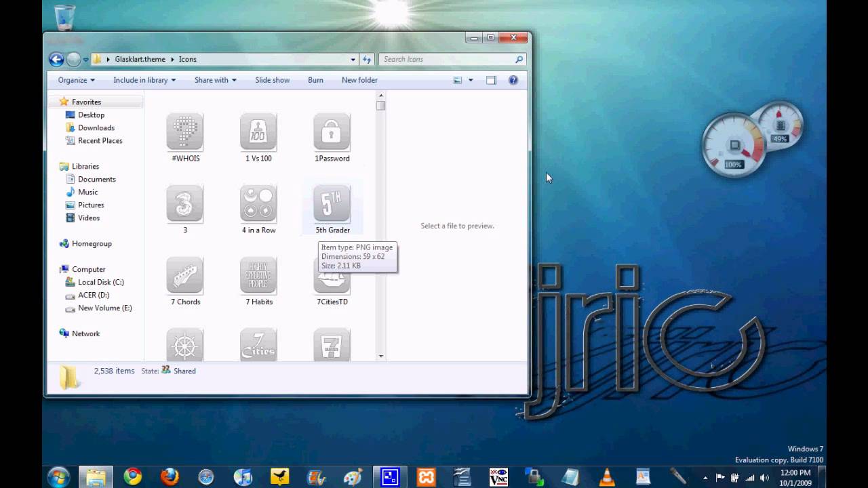Open Paint palette icon in taskbar

tap(353, 476)
